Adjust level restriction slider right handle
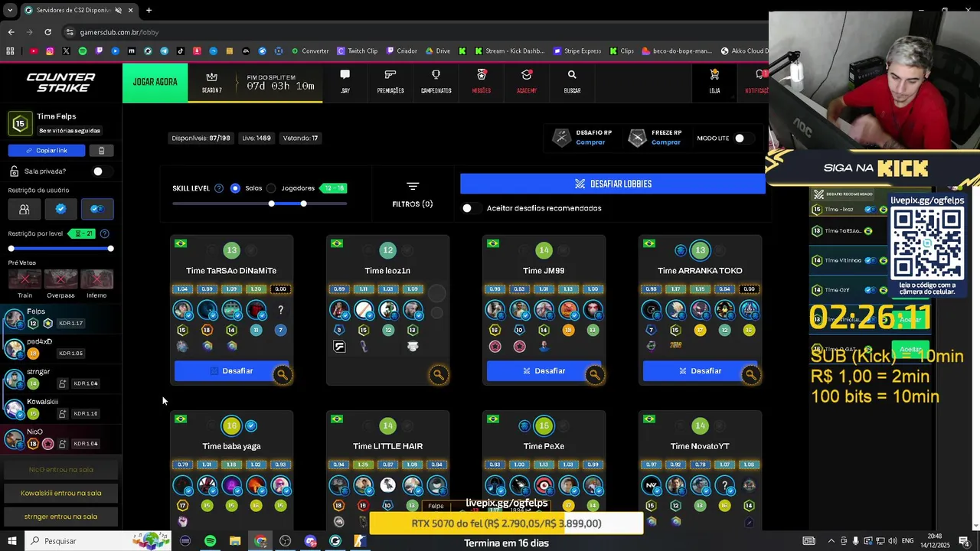 (x=111, y=249)
